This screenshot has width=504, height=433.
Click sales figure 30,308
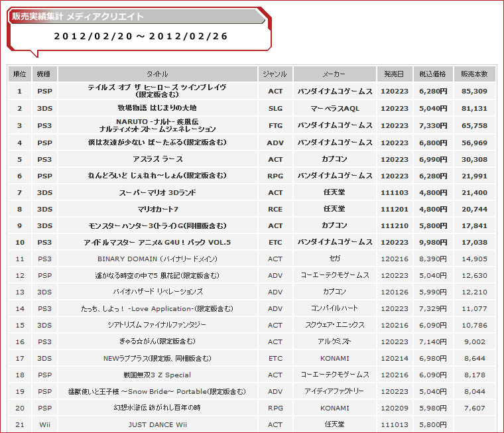(x=474, y=159)
